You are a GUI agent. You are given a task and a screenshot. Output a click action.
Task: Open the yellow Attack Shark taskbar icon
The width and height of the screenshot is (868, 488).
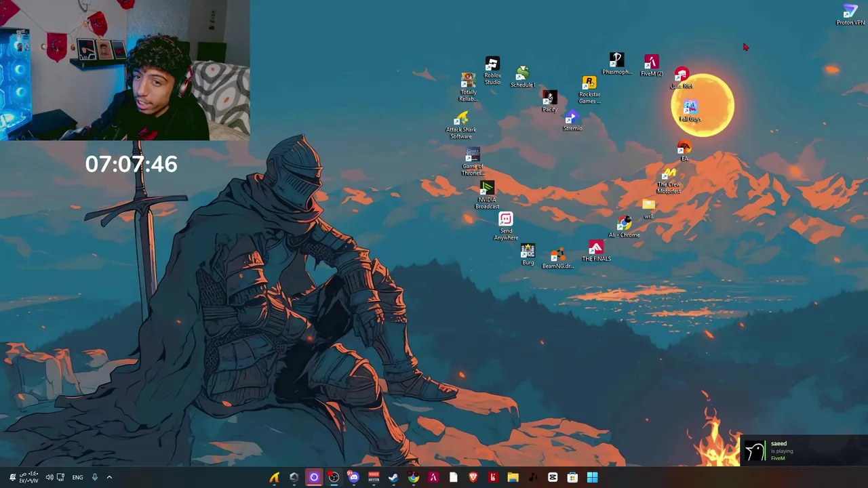(x=274, y=477)
